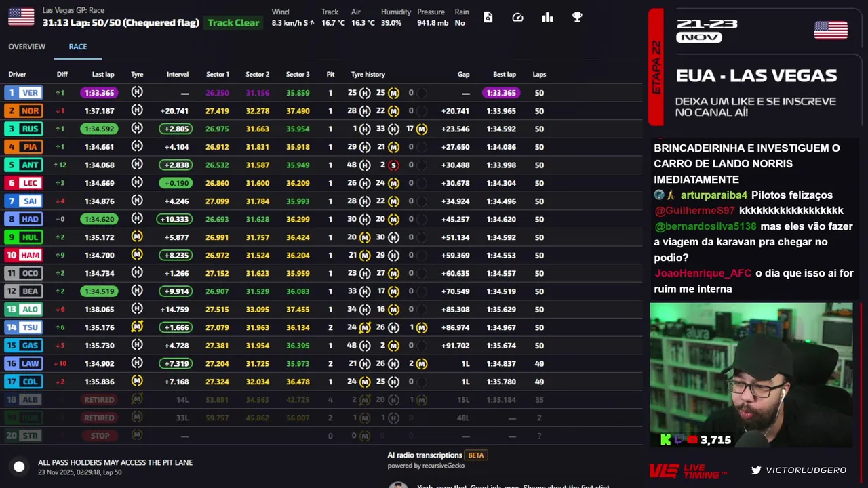This screenshot has width=868, height=488.
Task: Click the +10.333 interval for HAD
Action: tap(174, 219)
